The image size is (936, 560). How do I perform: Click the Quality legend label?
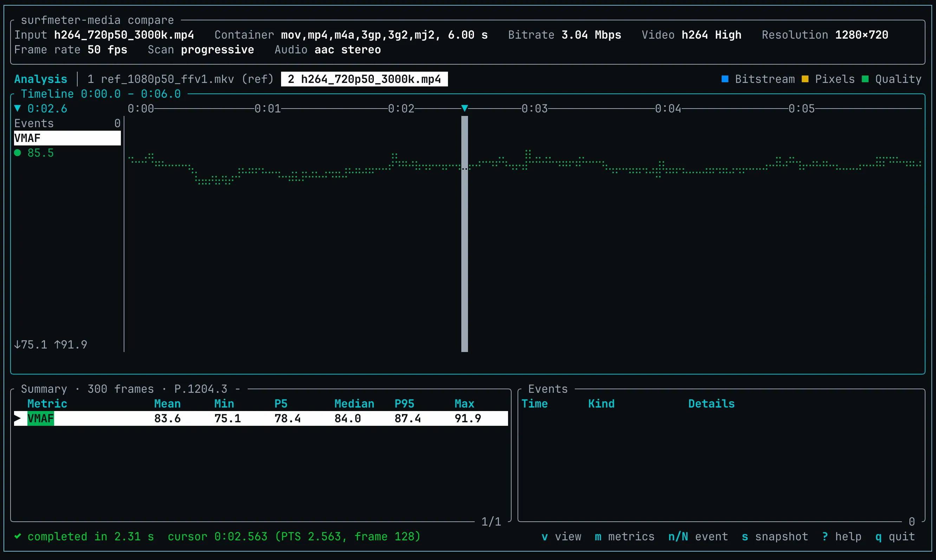898,79
